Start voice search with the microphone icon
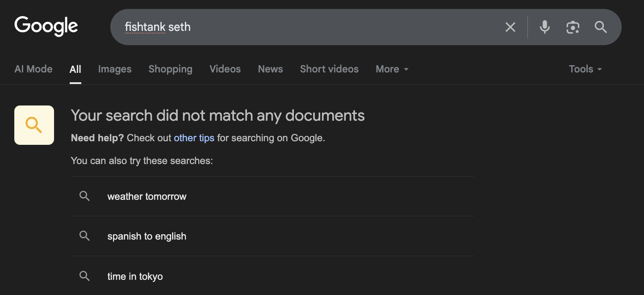 coord(544,27)
